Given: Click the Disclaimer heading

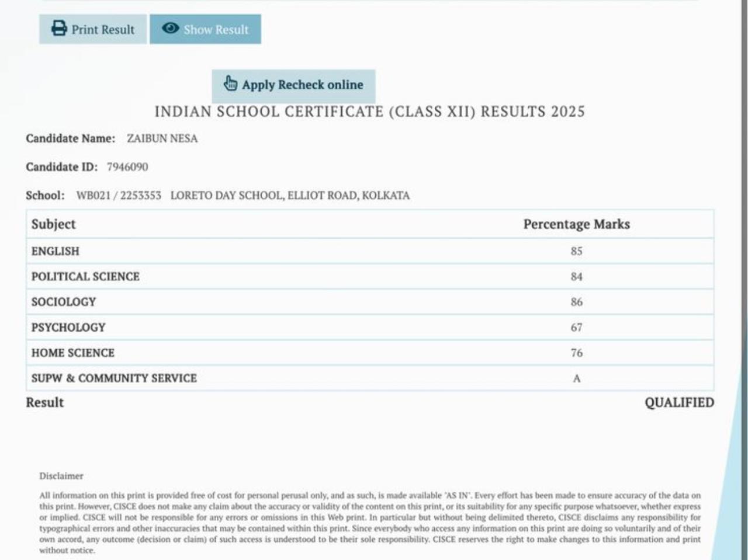Looking at the screenshot, I should (x=61, y=476).
